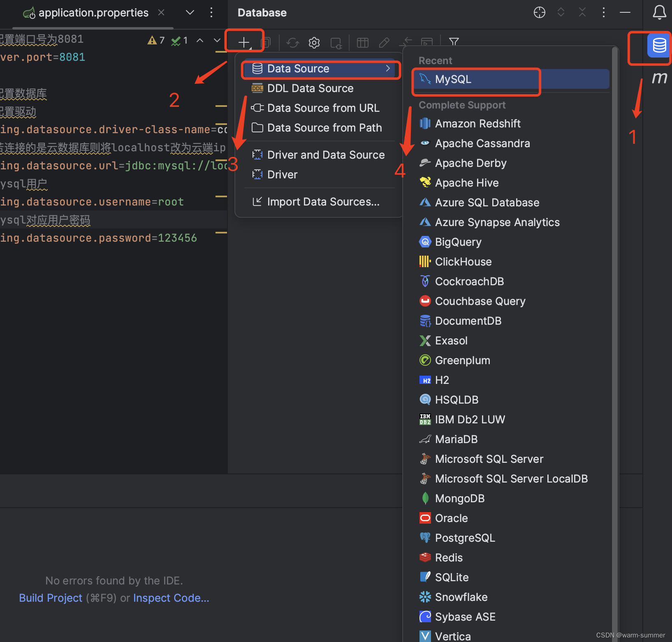This screenshot has width=672, height=642.
Task: Expand the Data Source submenu arrow
Action: click(388, 69)
